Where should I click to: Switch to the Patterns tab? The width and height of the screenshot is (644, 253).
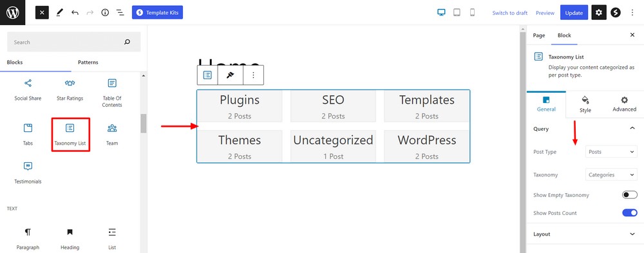[x=88, y=62]
